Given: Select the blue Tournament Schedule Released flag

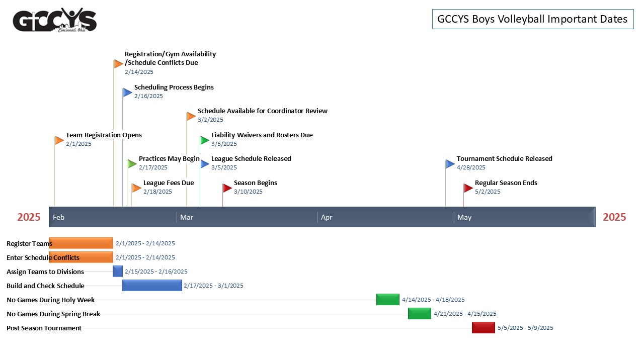Looking at the screenshot, I should (x=450, y=163).
